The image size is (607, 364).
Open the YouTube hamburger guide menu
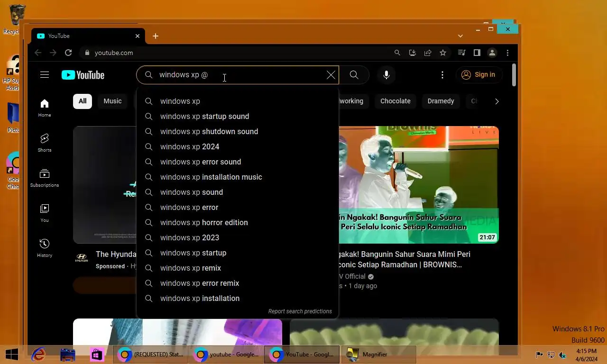[x=45, y=74]
